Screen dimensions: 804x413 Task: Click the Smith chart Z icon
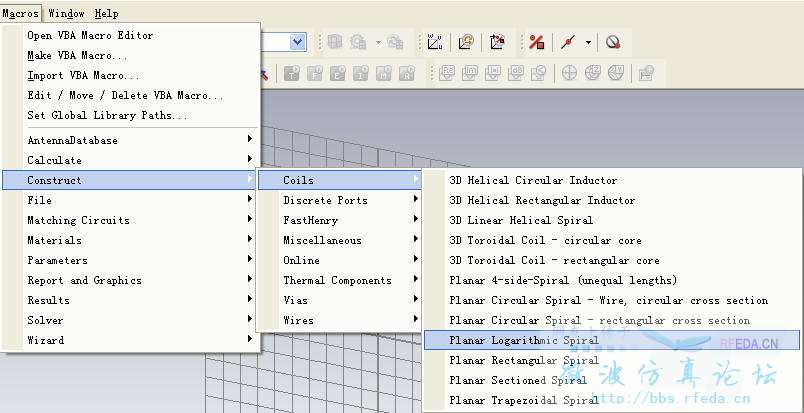[x=593, y=73]
